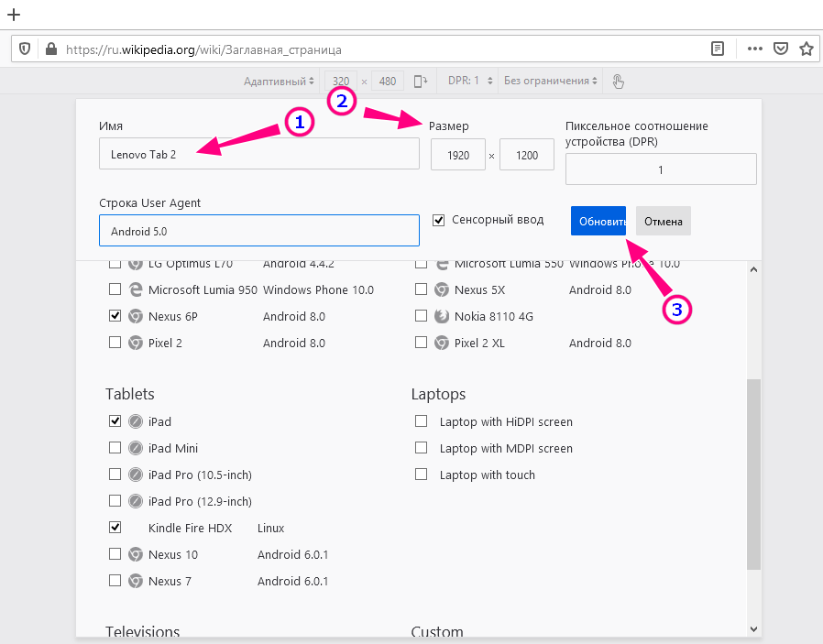Click the Pixel 2 Chrome icon

tap(136, 343)
